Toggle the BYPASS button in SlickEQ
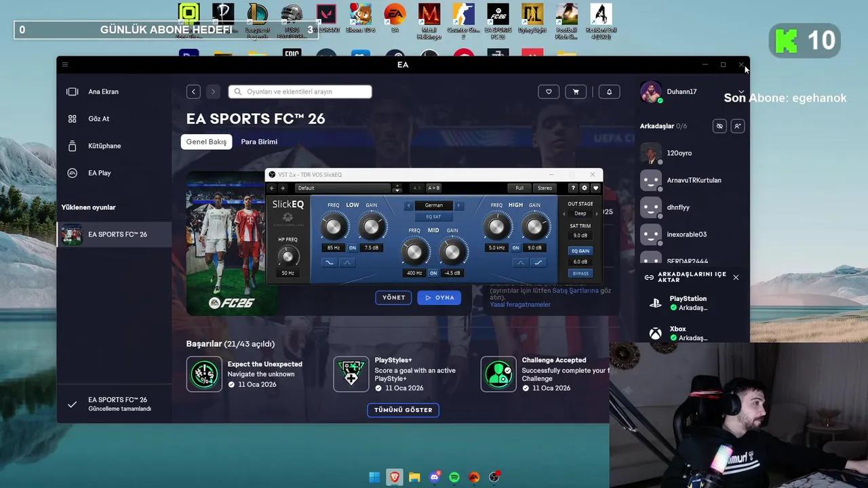Viewport: 868px width, 488px height. [x=580, y=274]
